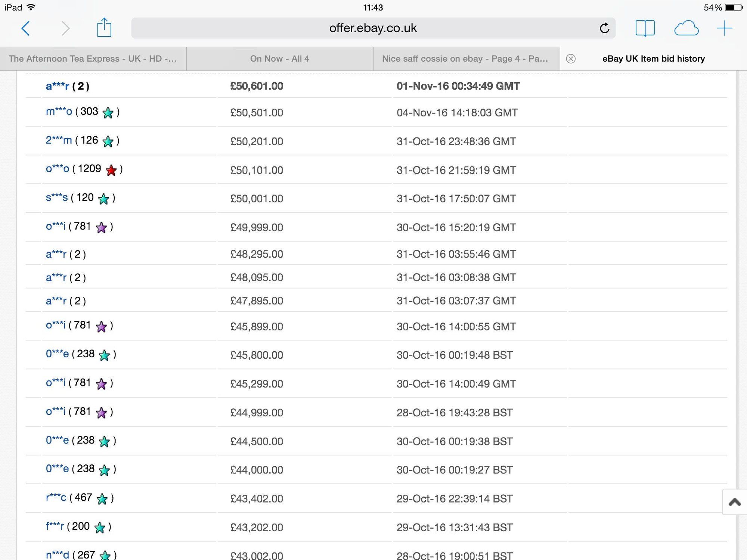Open bidder s***s profile link
Screen dimensions: 747x560
(x=57, y=198)
